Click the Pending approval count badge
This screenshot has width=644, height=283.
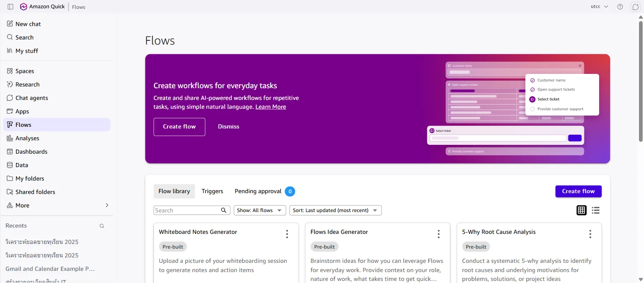tap(290, 191)
